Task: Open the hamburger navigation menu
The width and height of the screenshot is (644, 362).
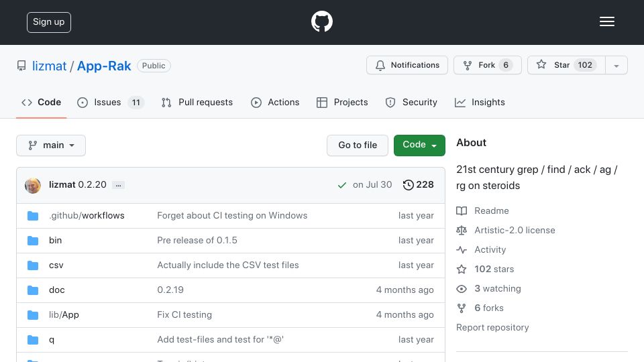Action: point(606,21)
